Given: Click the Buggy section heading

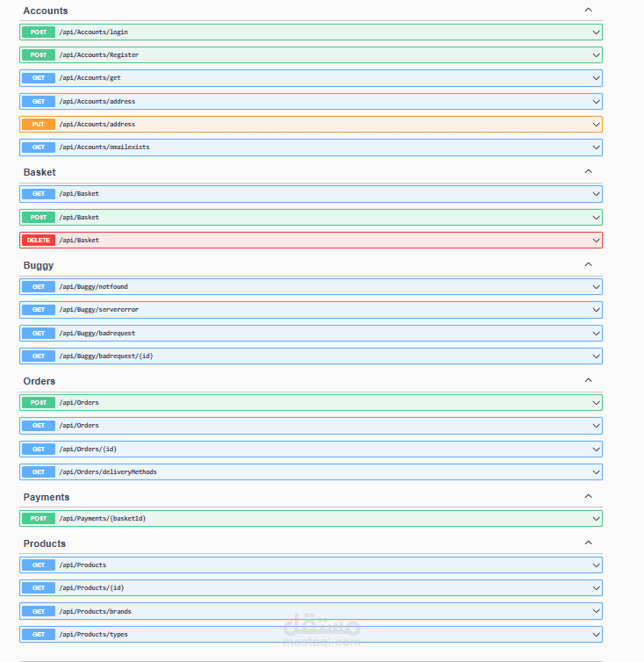Looking at the screenshot, I should click(x=39, y=265).
